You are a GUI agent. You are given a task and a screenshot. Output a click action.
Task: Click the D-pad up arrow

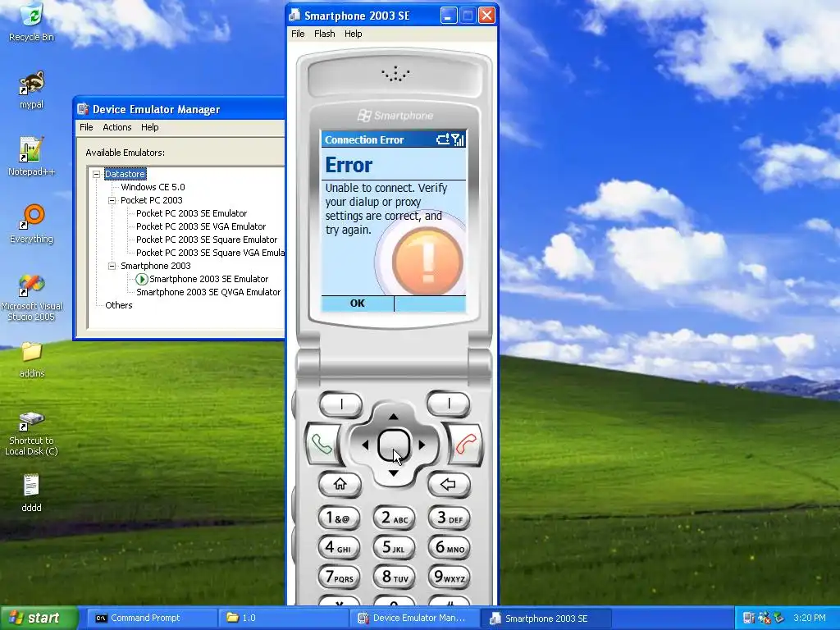(393, 416)
